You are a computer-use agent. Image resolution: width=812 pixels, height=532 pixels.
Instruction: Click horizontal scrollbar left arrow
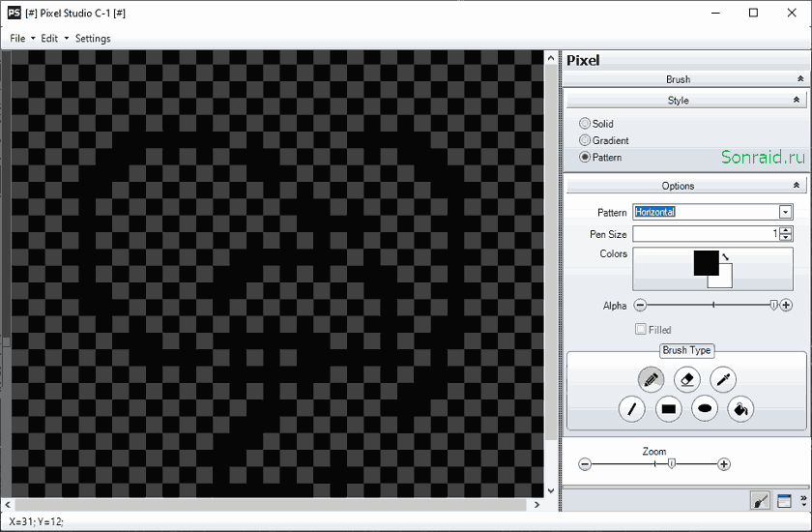(x=8, y=504)
